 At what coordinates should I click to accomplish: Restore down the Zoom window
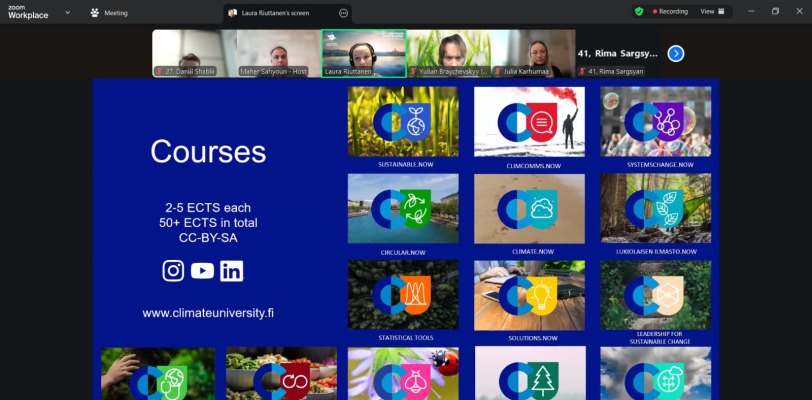coord(775,11)
